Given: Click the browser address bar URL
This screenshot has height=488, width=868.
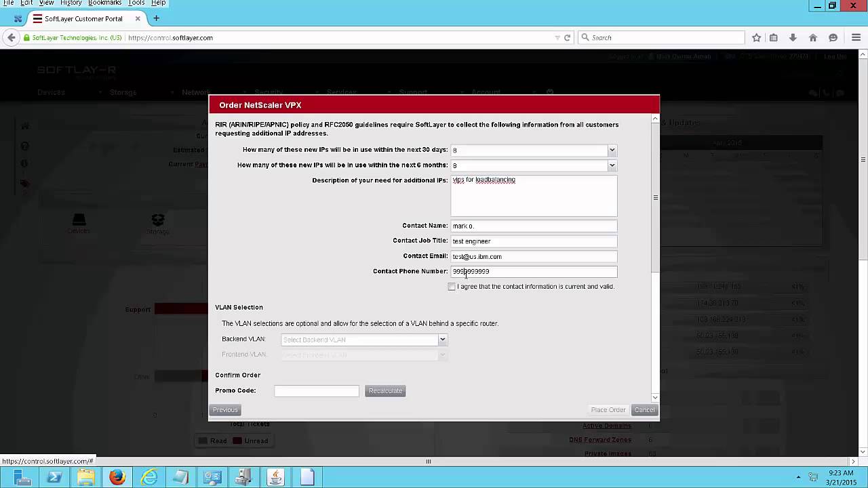Looking at the screenshot, I should point(170,38).
